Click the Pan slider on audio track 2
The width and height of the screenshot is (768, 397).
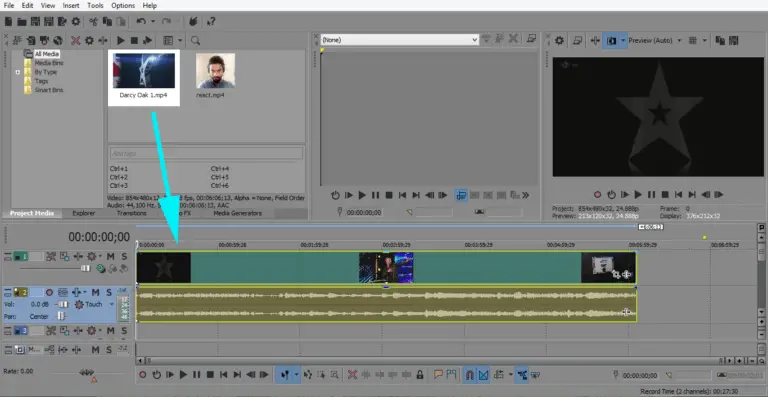(61, 316)
